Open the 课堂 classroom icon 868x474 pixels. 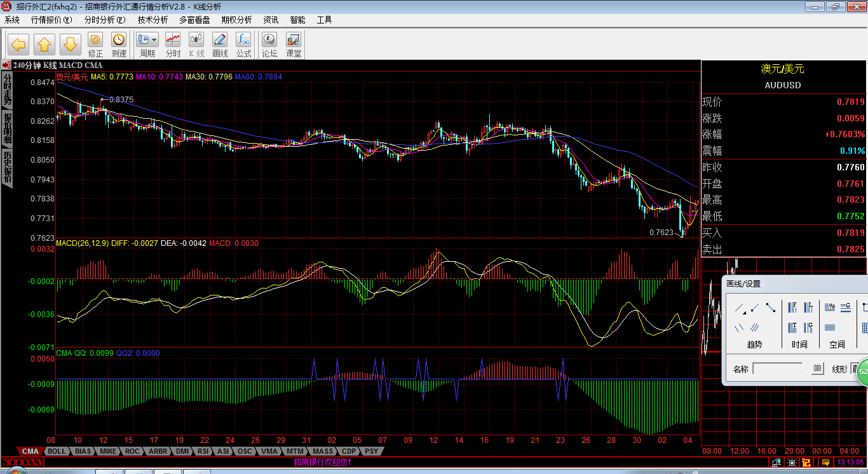tap(294, 44)
